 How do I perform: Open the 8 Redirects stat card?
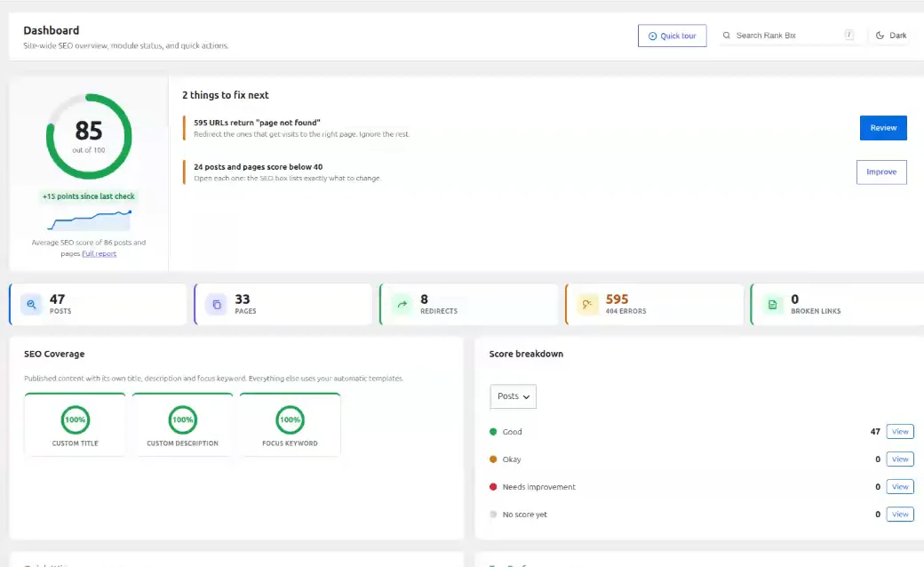(468, 304)
